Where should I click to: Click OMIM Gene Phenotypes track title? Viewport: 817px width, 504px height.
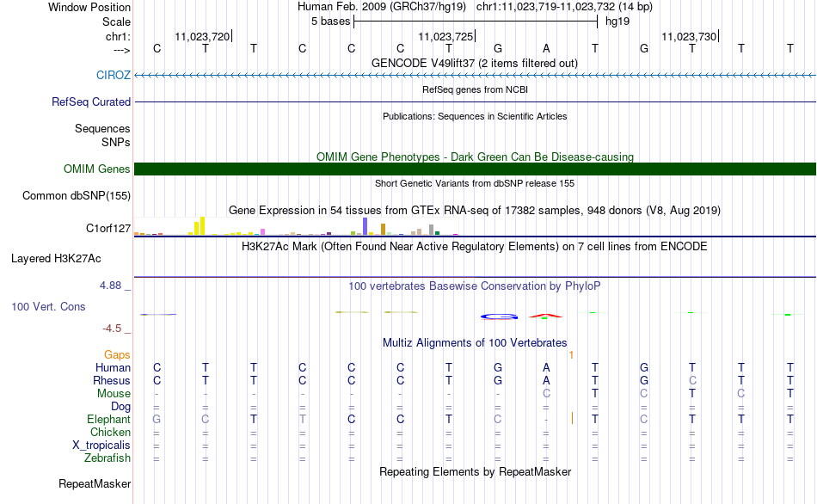click(x=475, y=157)
